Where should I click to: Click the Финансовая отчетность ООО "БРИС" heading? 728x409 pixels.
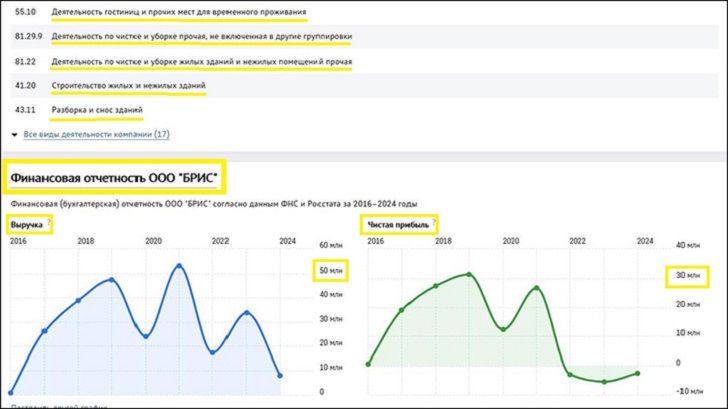click(114, 180)
